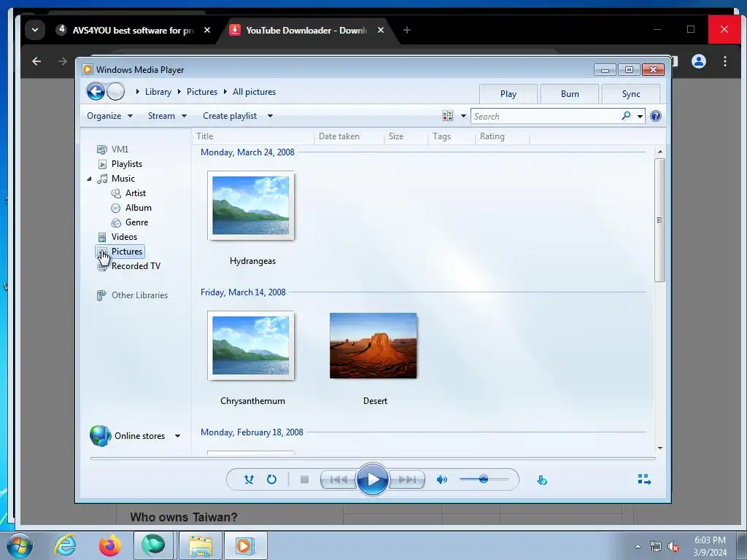Click the Previous track button
Image resolution: width=747 pixels, height=560 pixels.
pos(338,480)
